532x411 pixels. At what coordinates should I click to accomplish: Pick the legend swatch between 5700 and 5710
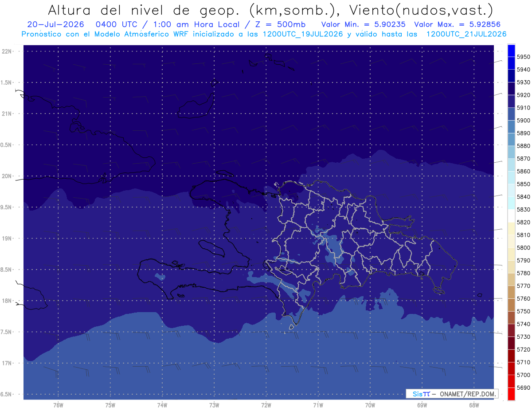(x=511, y=368)
